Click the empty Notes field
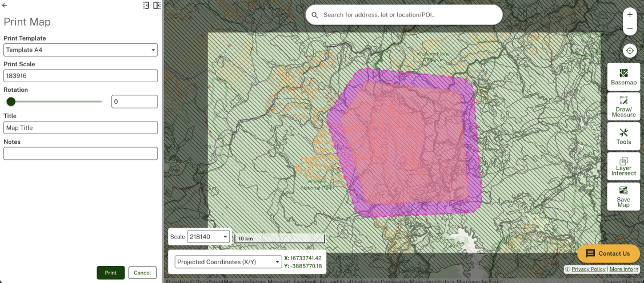644x283 pixels. pyautogui.click(x=81, y=153)
